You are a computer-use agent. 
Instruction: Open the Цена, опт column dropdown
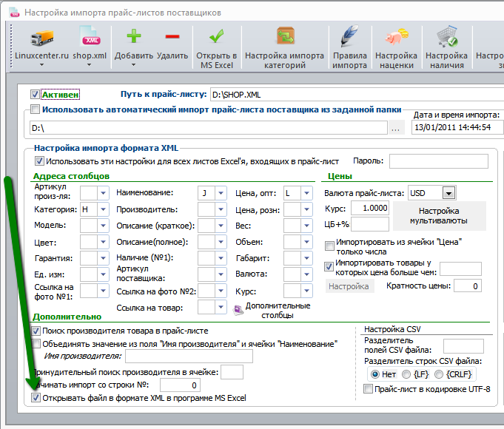[x=306, y=193]
